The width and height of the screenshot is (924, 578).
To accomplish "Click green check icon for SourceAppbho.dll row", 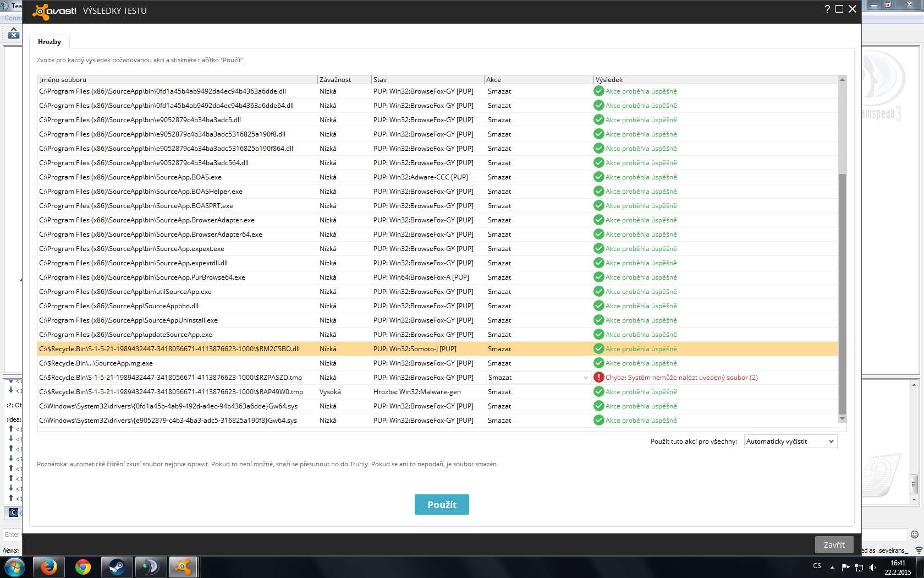I will click(x=599, y=306).
